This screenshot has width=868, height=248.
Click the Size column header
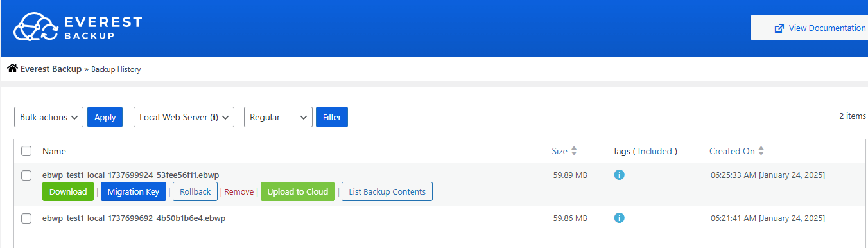tap(559, 151)
